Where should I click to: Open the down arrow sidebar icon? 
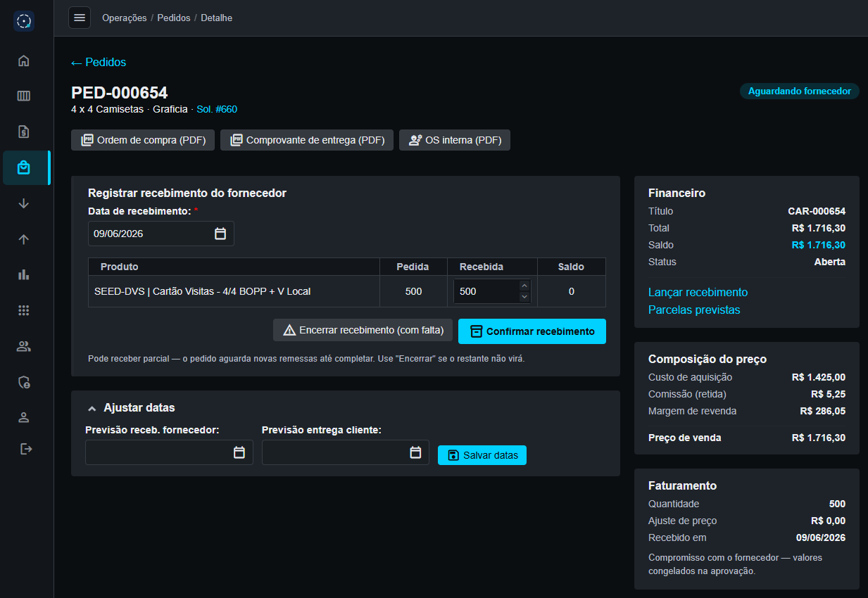point(24,203)
